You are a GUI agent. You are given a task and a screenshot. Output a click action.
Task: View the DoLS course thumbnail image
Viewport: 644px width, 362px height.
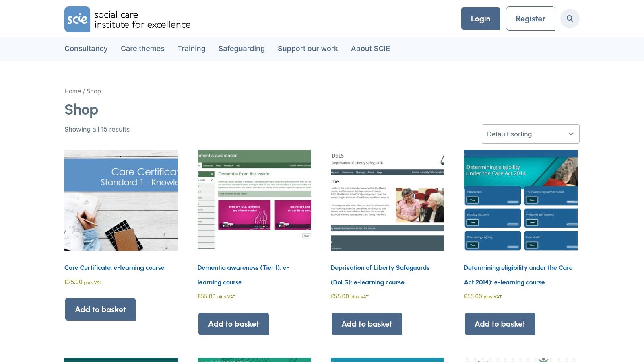(387, 200)
